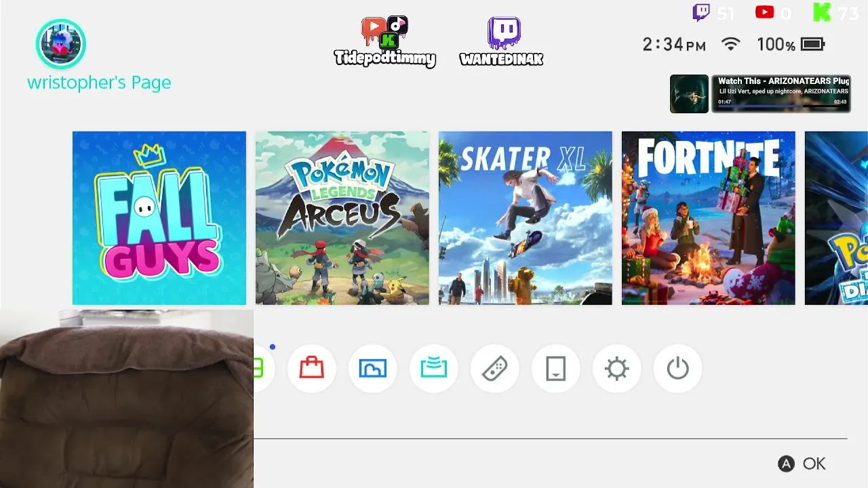Launch the Skater XL game
Viewport: 868px width, 488px height.
pos(526,218)
